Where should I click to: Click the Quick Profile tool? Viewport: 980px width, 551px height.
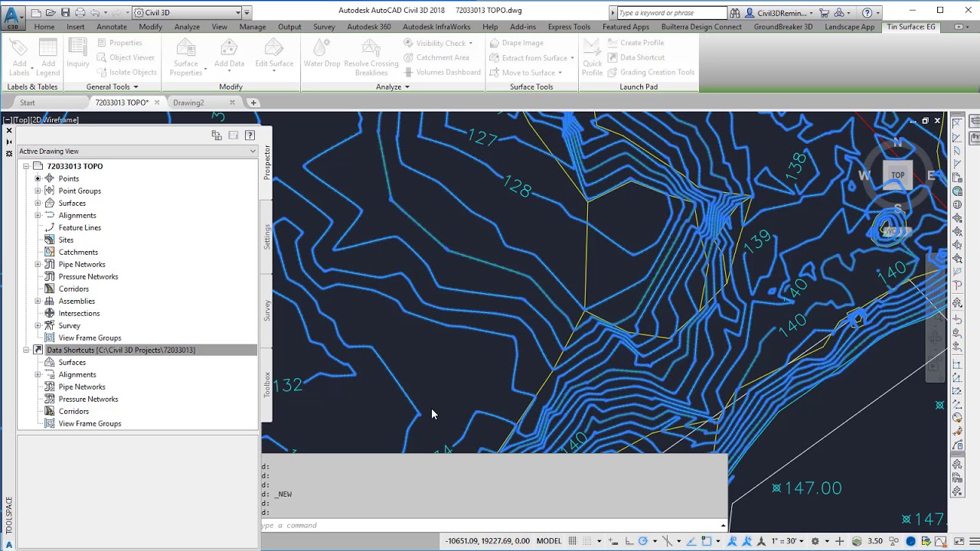pos(592,57)
